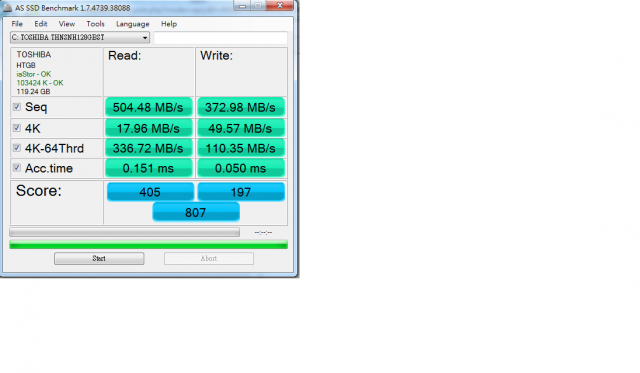The width and height of the screenshot is (640, 373).
Task: Toggle the 4K test checkbox
Action: tap(17, 128)
